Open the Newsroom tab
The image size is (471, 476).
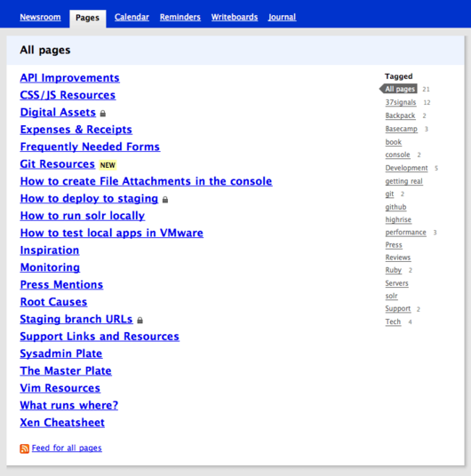(x=40, y=17)
